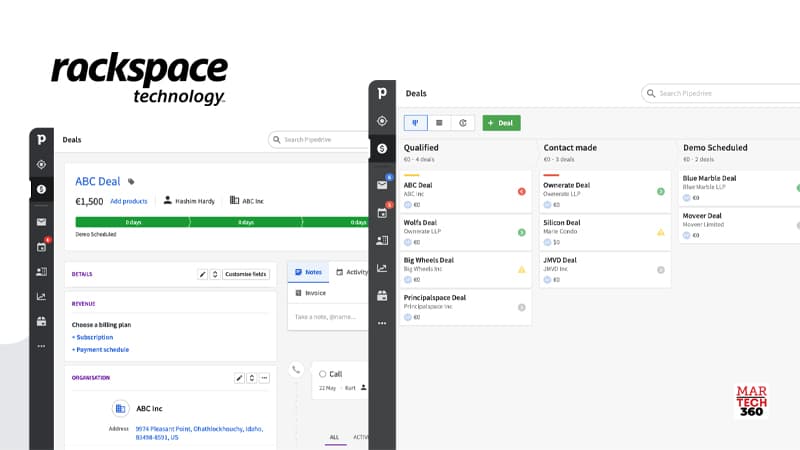
Task: Click ABC Inc organisation building icon
Action: click(120, 409)
